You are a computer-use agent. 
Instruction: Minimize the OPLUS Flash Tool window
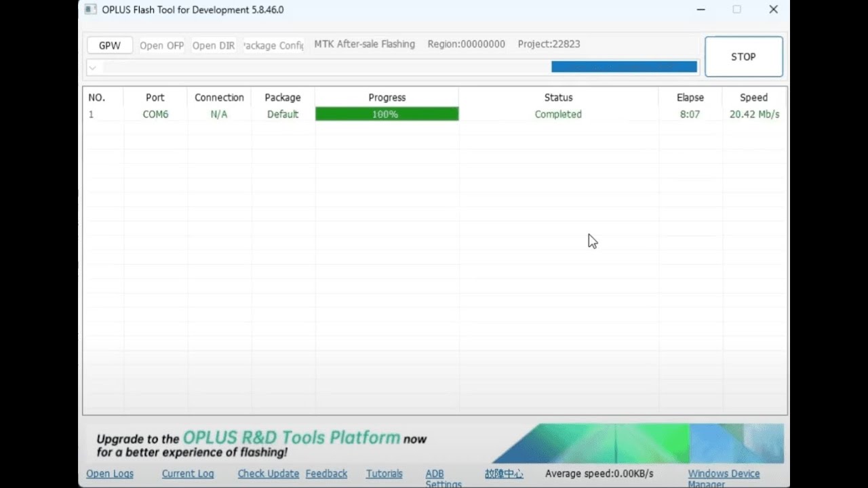[701, 9]
